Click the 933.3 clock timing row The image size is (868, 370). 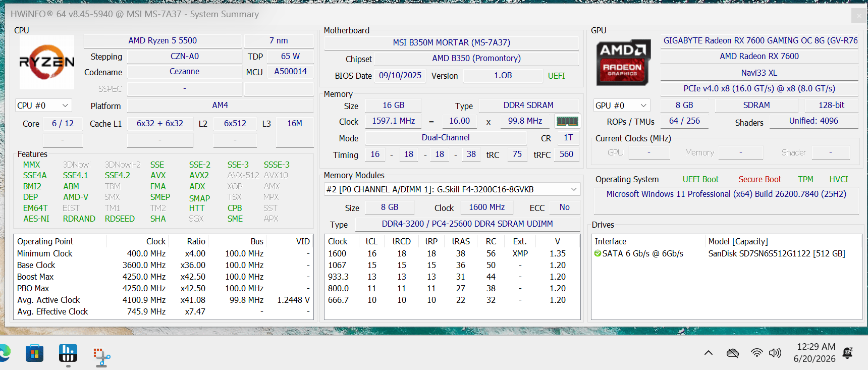[x=452, y=277]
